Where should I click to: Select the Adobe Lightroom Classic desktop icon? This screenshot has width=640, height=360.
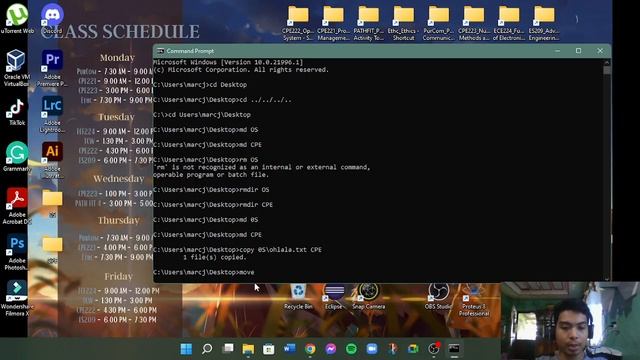[52, 114]
